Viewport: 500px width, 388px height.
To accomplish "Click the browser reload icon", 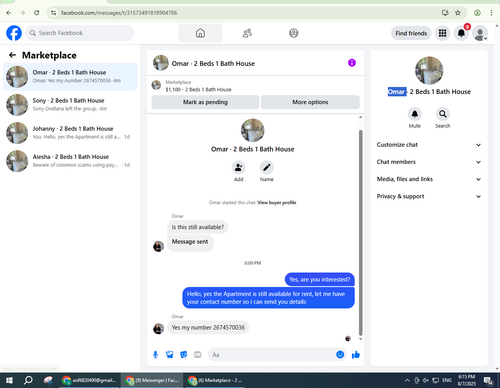I will pyautogui.click(x=37, y=13).
